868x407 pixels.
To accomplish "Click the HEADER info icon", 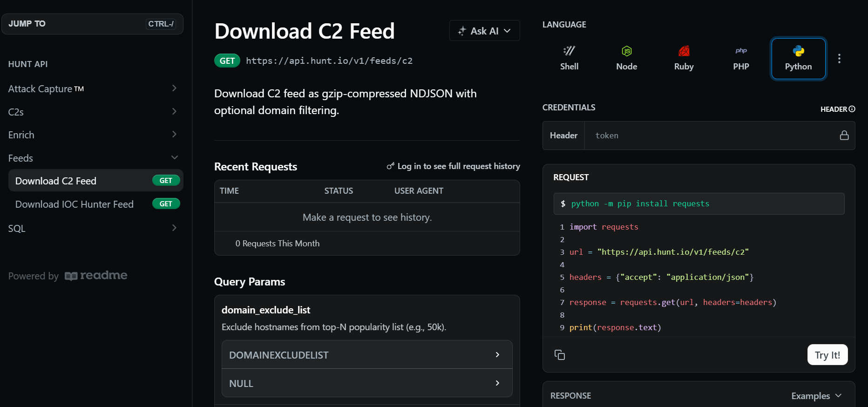I will 852,109.
